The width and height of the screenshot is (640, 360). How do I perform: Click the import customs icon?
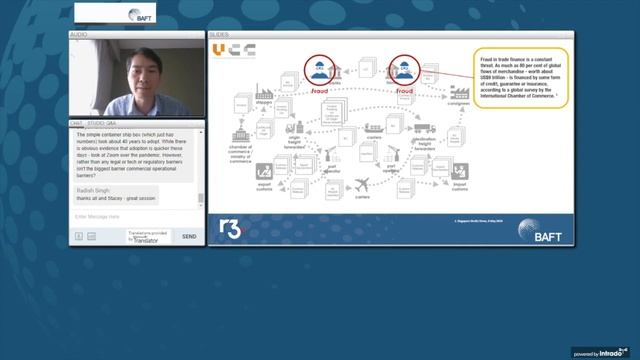(460, 172)
